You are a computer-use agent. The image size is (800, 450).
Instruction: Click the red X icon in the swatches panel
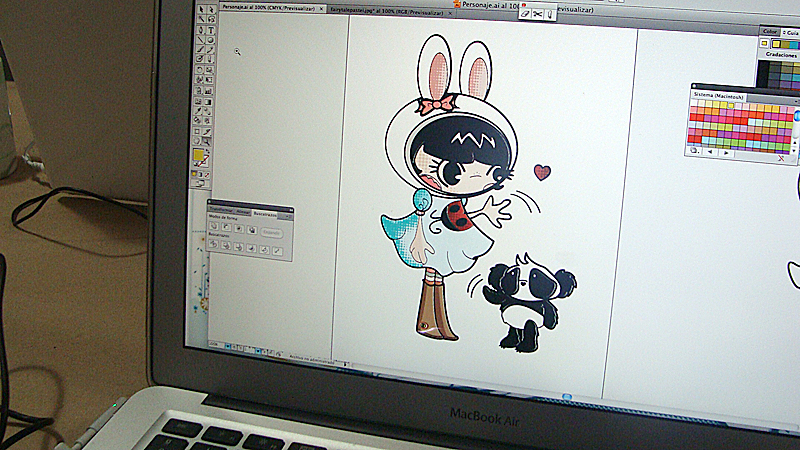[781, 158]
